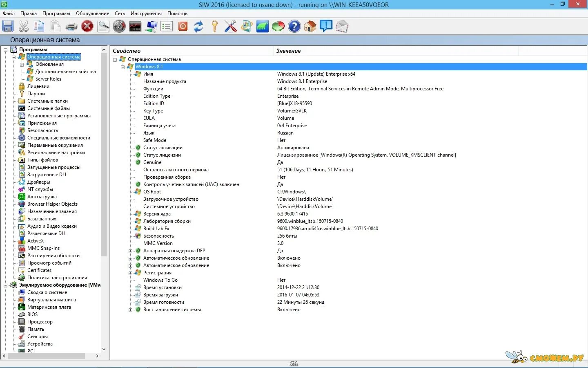Image resolution: width=588 pixels, height=368 pixels.
Task: Collapse the root Операционная система node in details
Action: click(x=115, y=60)
